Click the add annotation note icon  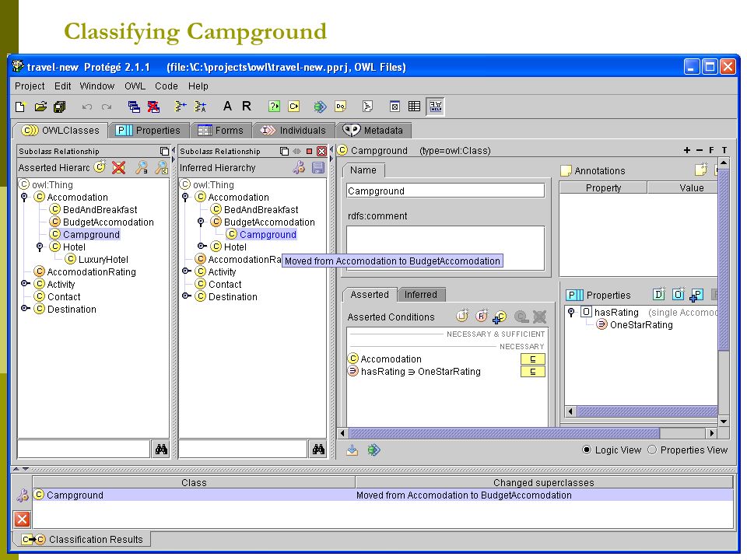pos(701,170)
